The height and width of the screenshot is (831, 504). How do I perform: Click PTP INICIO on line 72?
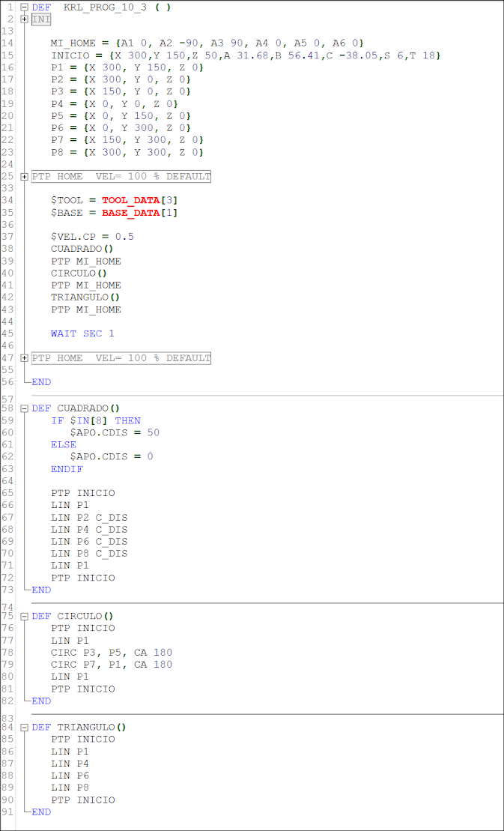(82, 578)
